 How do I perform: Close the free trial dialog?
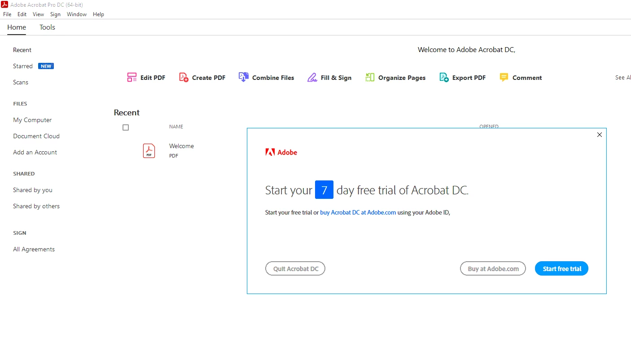pyautogui.click(x=600, y=135)
